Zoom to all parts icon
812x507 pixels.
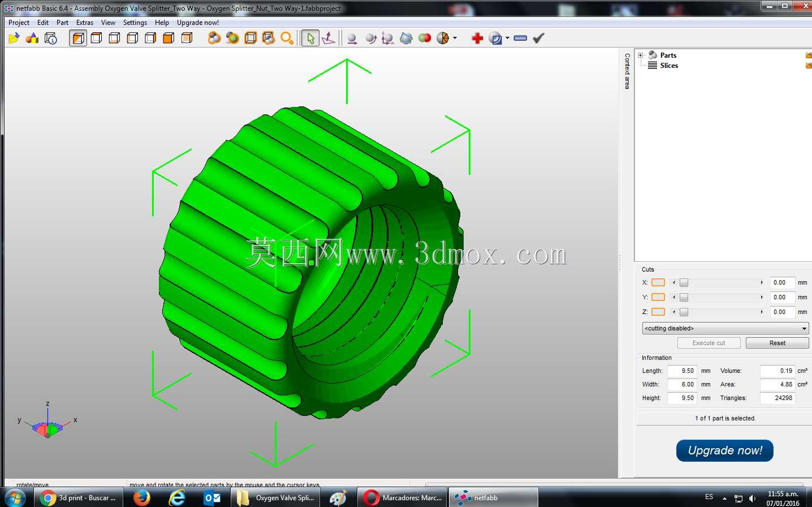click(214, 38)
